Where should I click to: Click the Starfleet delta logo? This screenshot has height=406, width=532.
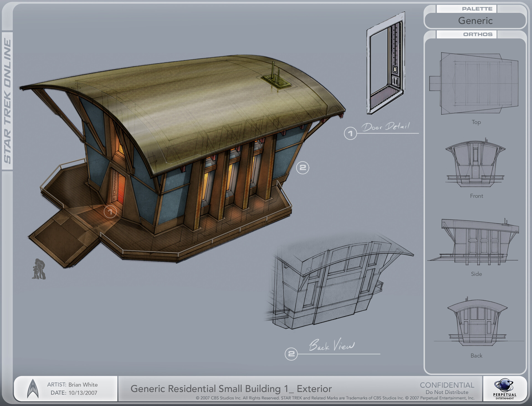pyautogui.click(x=33, y=389)
